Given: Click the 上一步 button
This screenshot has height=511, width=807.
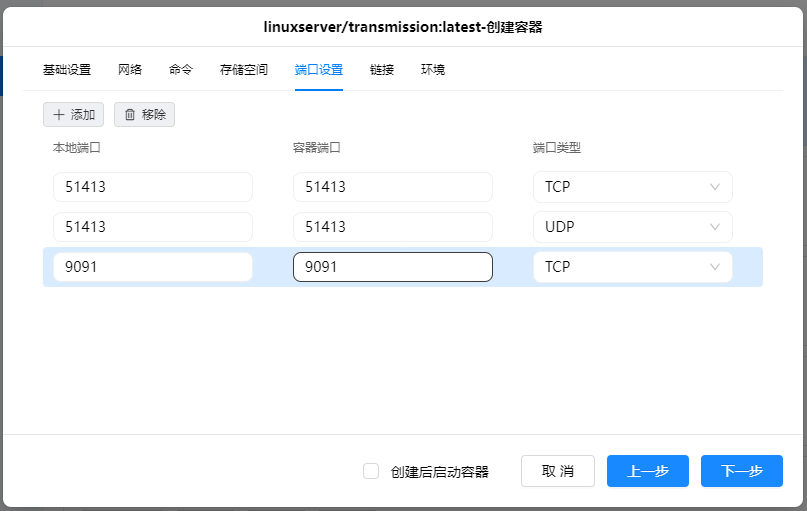Looking at the screenshot, I should pos(647,471).
